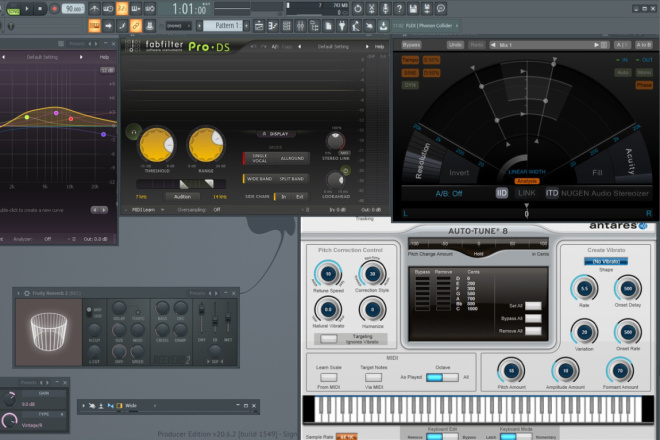
Task: Click Bypass in the Stereoizer plugin
Action: 411,45
